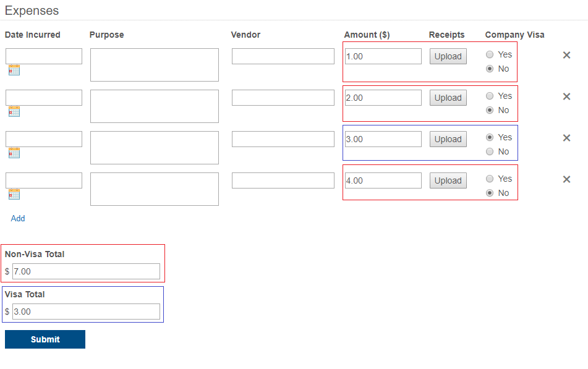Remove the expense row with amount 3.00
Viewport: 588px width, 369px height.
tap(566, 138)
